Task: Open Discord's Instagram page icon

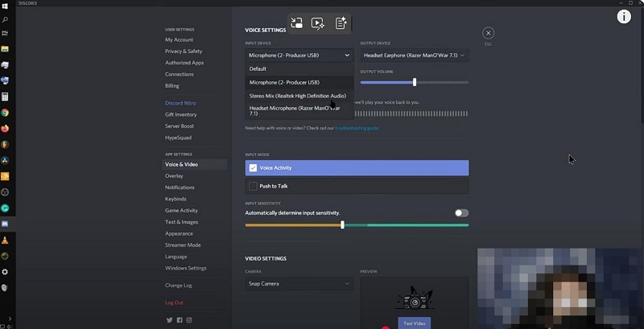Action: tap(189, 320)
